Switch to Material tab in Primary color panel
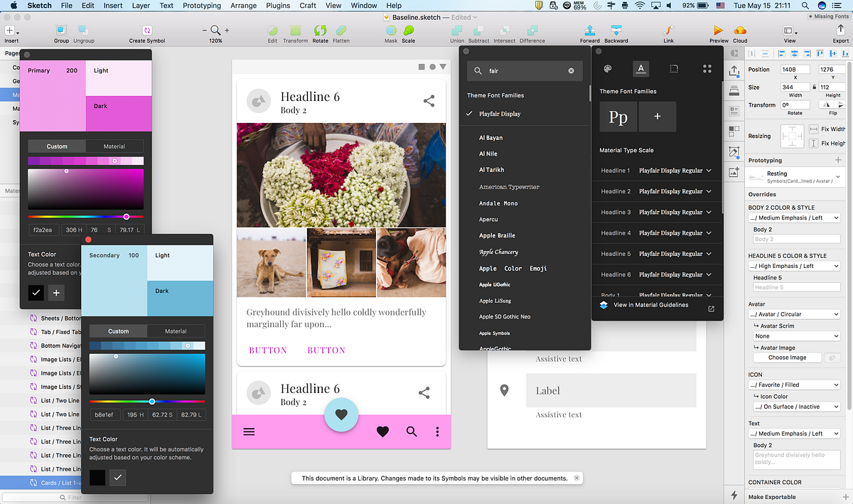Screen dimensions: 853x504 [x=114, y=146]
